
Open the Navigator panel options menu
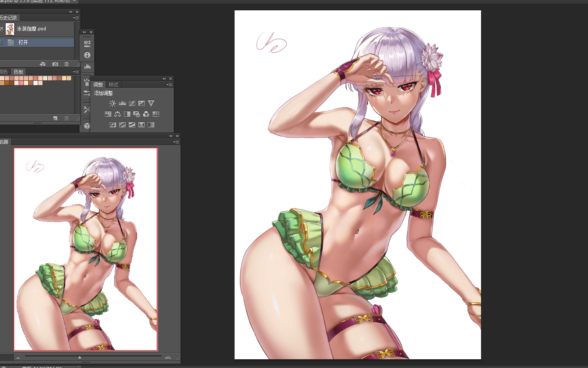[176, 142]
